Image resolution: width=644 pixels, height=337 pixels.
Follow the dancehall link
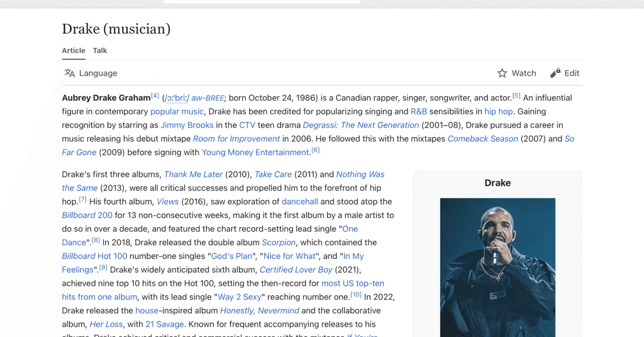pos(300,201)
